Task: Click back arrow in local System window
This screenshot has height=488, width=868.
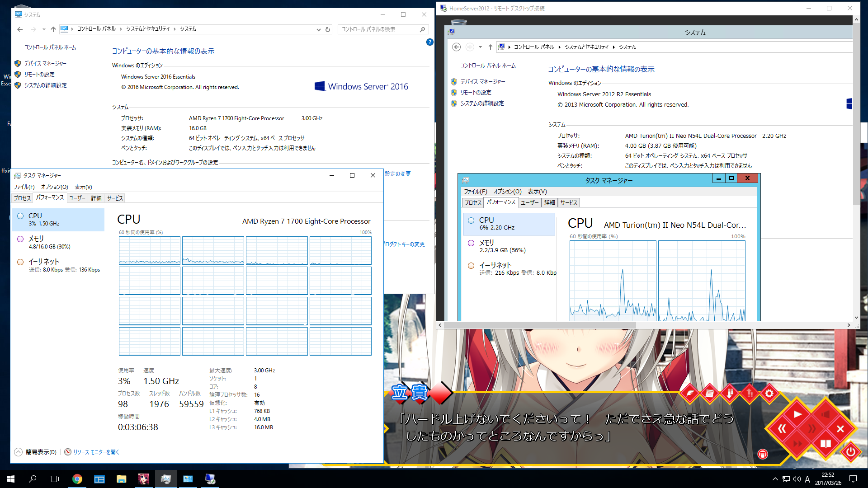Action: pyautogui.click(x=20, y=29)
